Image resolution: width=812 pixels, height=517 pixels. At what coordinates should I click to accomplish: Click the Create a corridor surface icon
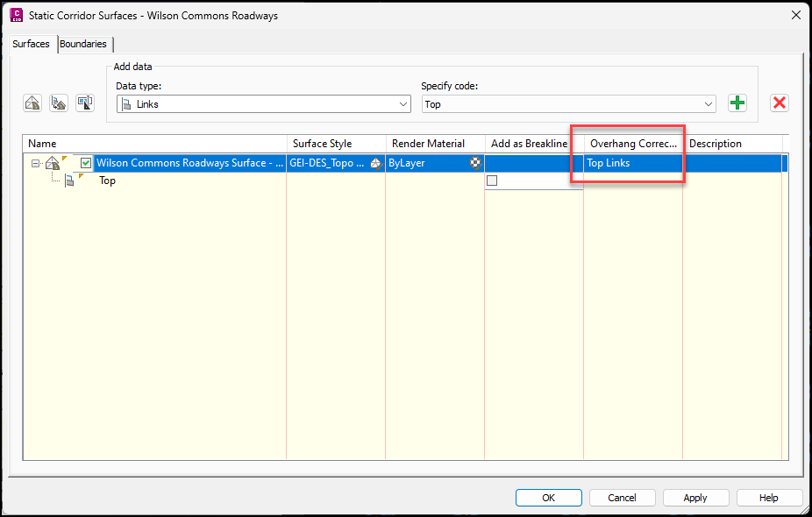[x=32, y=103]
